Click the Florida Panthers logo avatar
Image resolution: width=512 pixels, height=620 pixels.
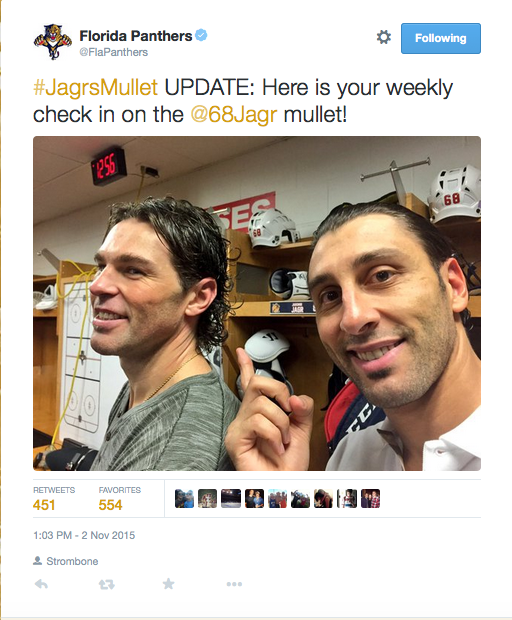[x=53, y=42]
